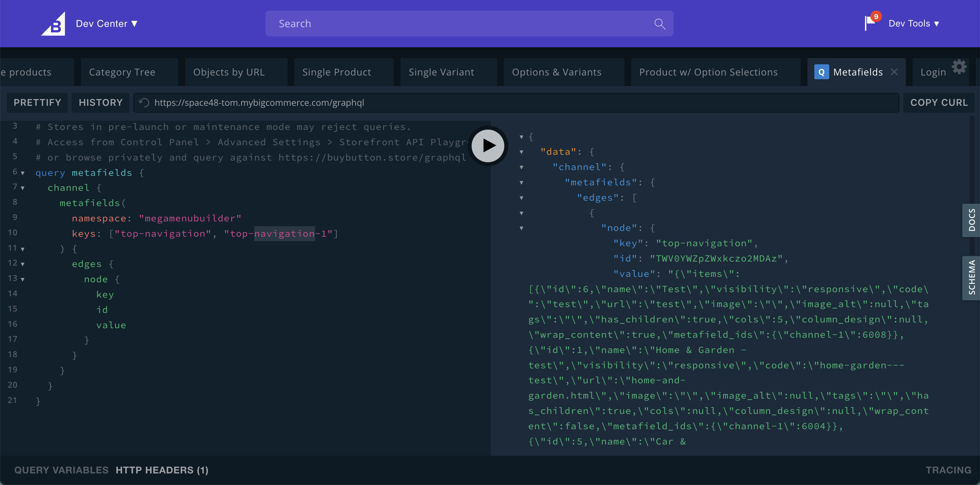
Task: Click the GraphQL endpoint URL field
Action: coord(516,102)
